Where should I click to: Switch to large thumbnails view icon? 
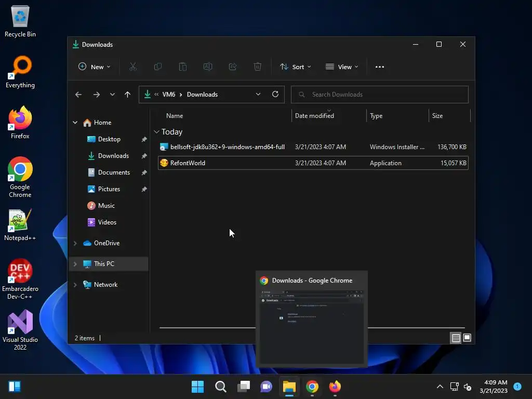click(x=467, y=338)
